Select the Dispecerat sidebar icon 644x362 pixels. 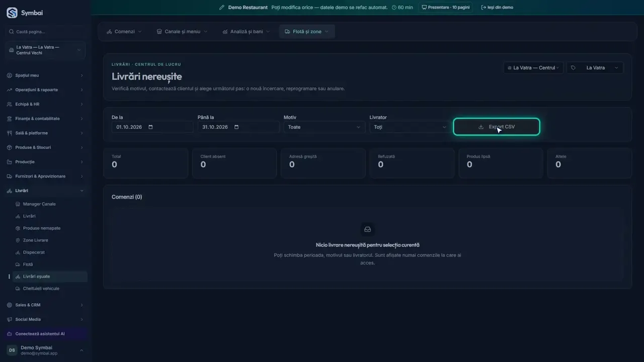[x=18, y=252]
